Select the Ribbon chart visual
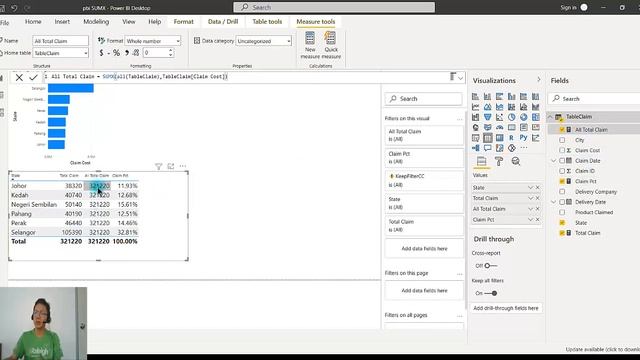Viewport: 640px width, 360px height. 536,107
